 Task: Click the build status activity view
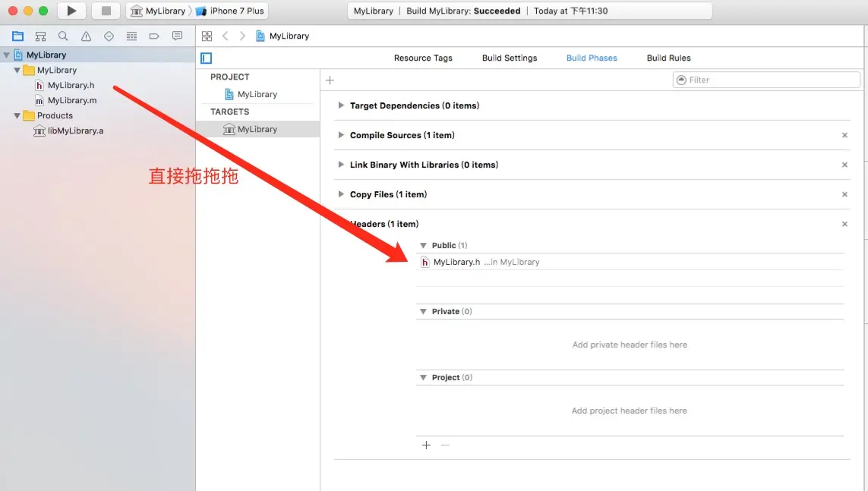(x=530, y=11)
